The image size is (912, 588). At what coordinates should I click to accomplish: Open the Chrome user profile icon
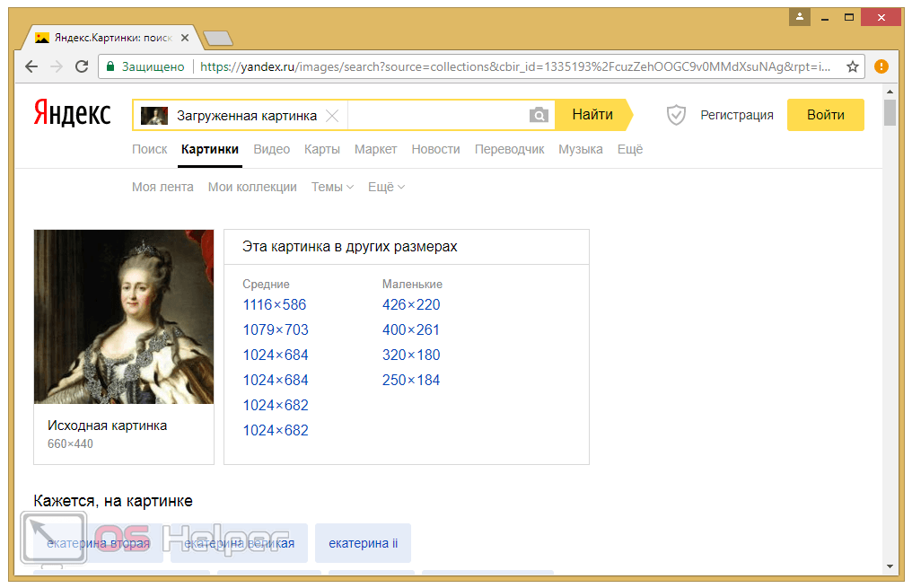[800, 17]
